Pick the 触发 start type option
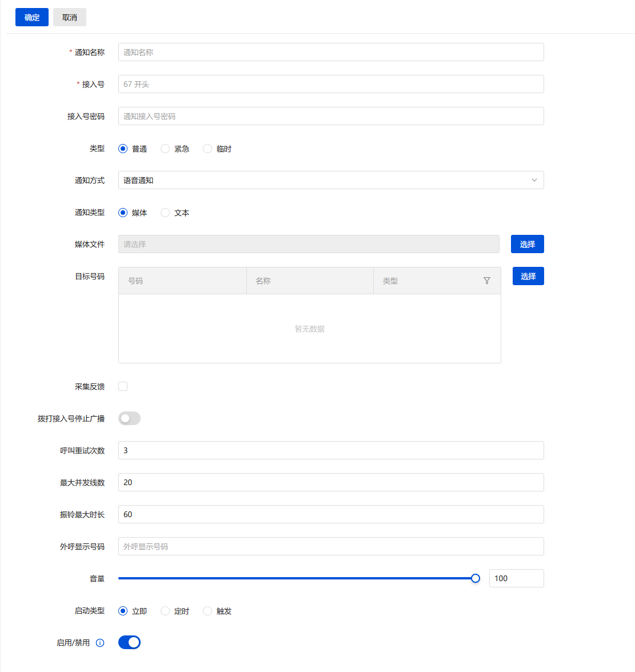This screenshot has width=635, height=672. [207, 611]
